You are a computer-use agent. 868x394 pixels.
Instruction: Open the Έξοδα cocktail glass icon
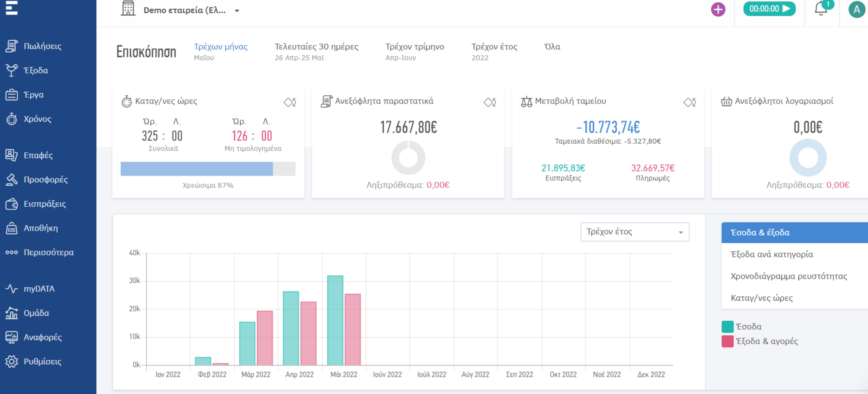pyautogui.click(x=11, y=70)
